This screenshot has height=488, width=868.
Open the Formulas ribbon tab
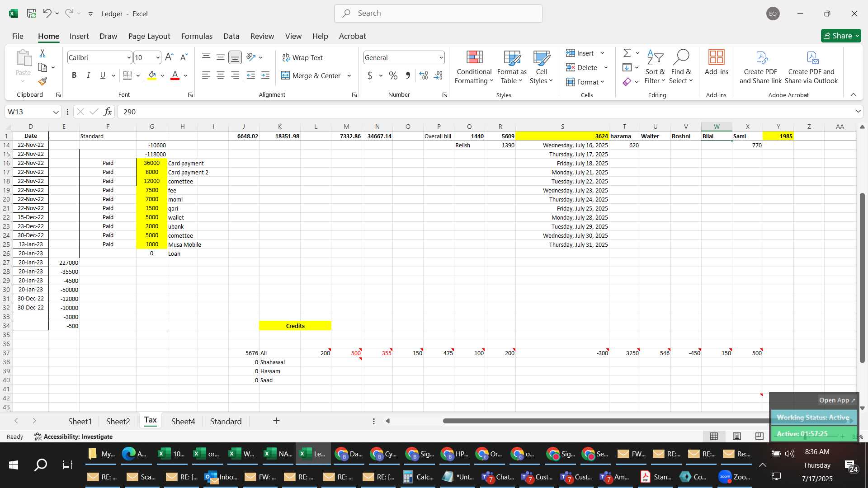coord(197,36)
